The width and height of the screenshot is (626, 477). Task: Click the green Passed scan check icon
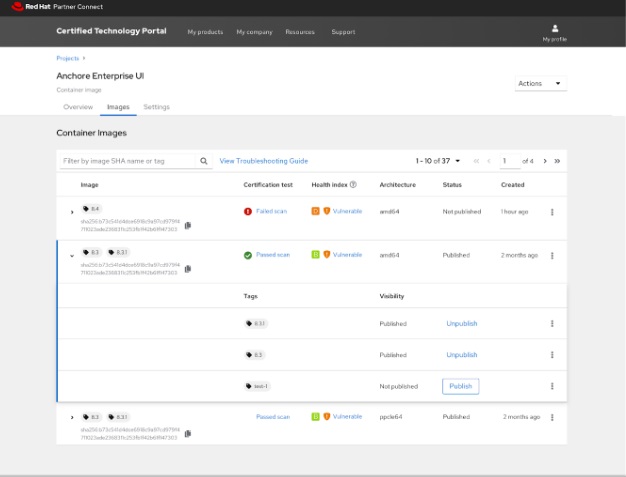pos(248,255)
